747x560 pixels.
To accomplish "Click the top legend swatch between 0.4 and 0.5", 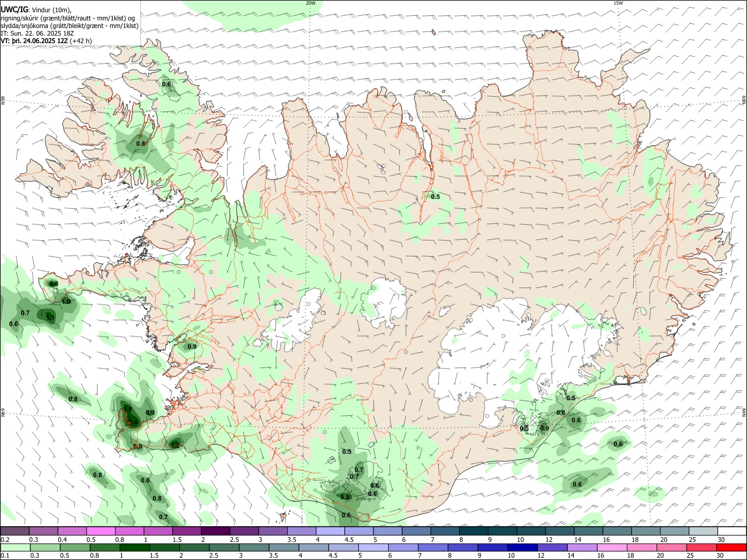I will 72,531.
